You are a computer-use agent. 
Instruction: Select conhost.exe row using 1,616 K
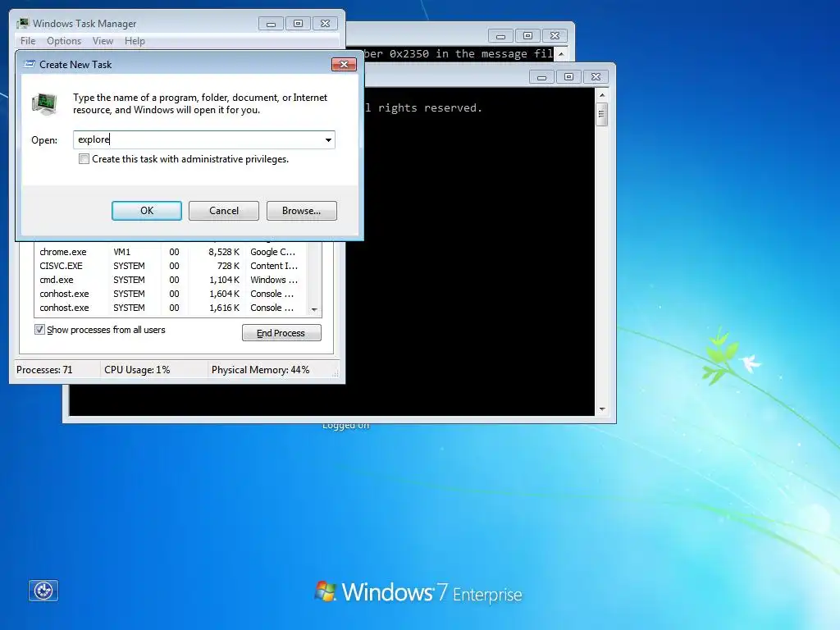point(171,308)
